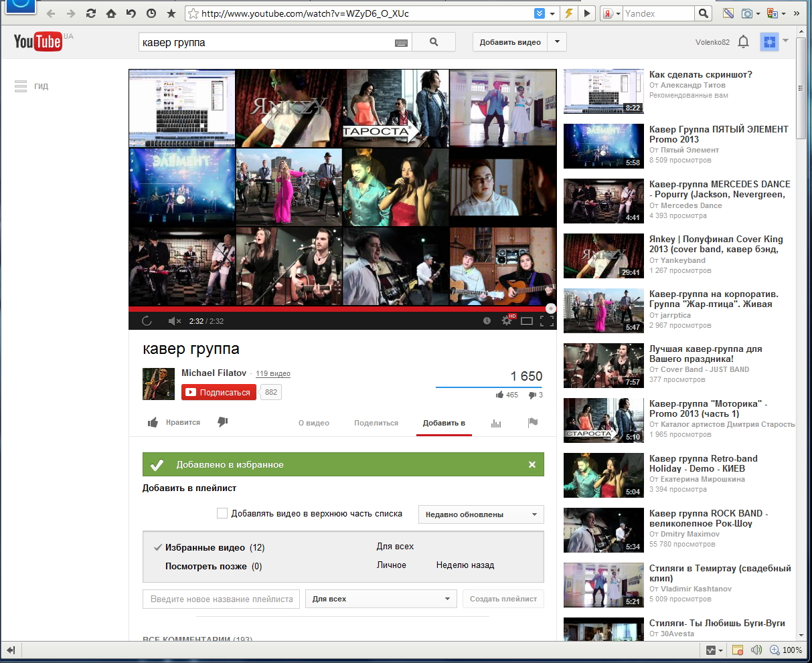This screenshot has width=812, height=663.
Task: Click the status bar panel toggle arrow
Action: click(11, 650)
